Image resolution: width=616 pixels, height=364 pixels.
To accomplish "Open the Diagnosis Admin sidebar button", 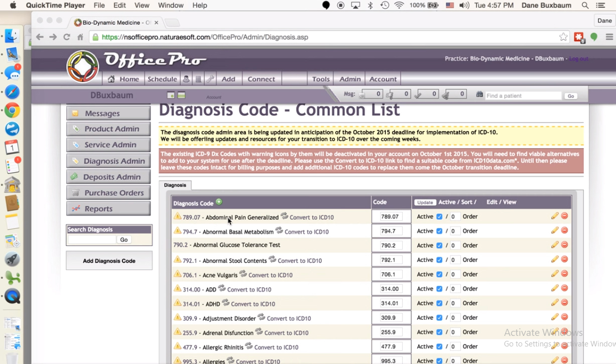I will pyautogui.click(x=108, y=161).
